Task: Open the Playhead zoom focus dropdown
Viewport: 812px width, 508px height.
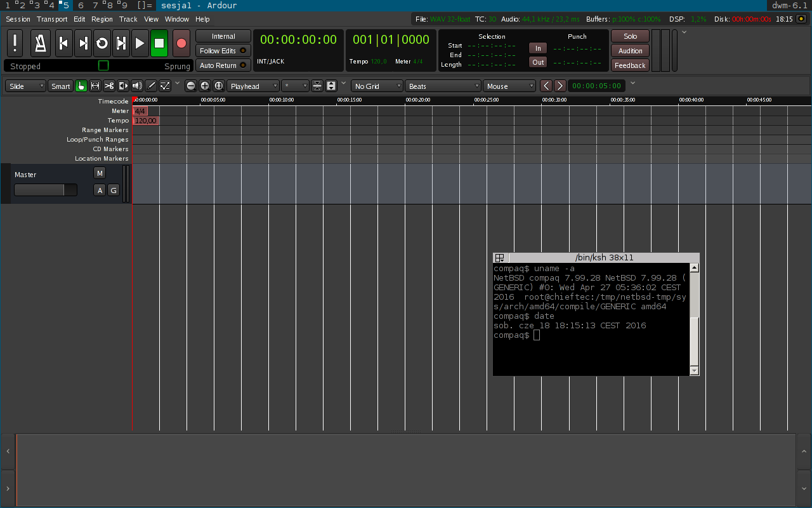Action: click(x=254, y=86)
